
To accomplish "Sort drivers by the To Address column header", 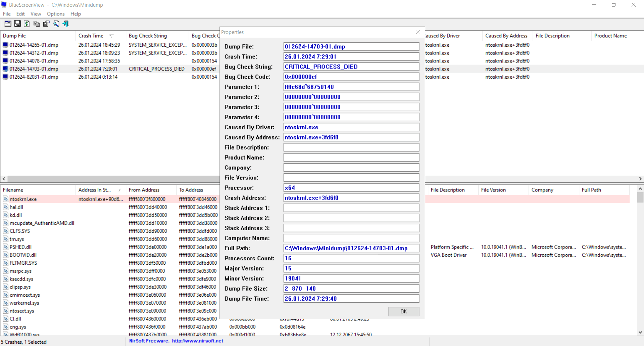I will point(198,190).
